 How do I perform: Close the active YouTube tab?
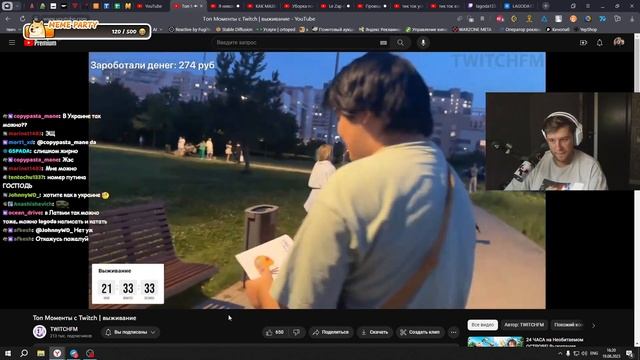coord(201,6)
